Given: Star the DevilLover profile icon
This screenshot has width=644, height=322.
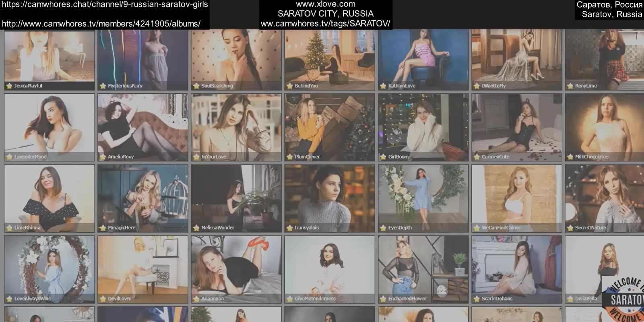Looking at the screenshot, I should [103, 299].
